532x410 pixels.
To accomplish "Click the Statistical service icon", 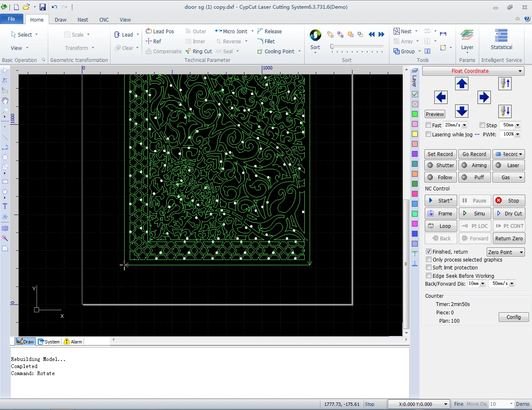I will pyautogui.click(x=501, y=36).
